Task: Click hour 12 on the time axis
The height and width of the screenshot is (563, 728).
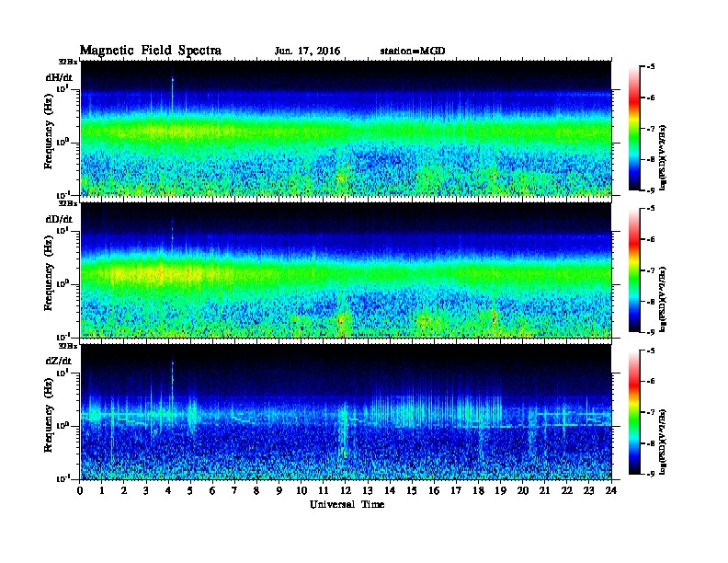Action: pyautogui.click(x=346, y=491)
